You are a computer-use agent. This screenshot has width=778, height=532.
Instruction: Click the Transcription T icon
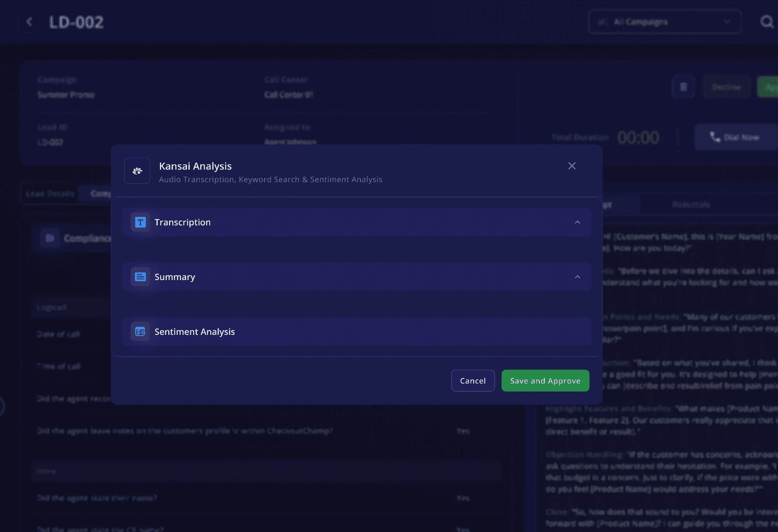click(140, 222)
